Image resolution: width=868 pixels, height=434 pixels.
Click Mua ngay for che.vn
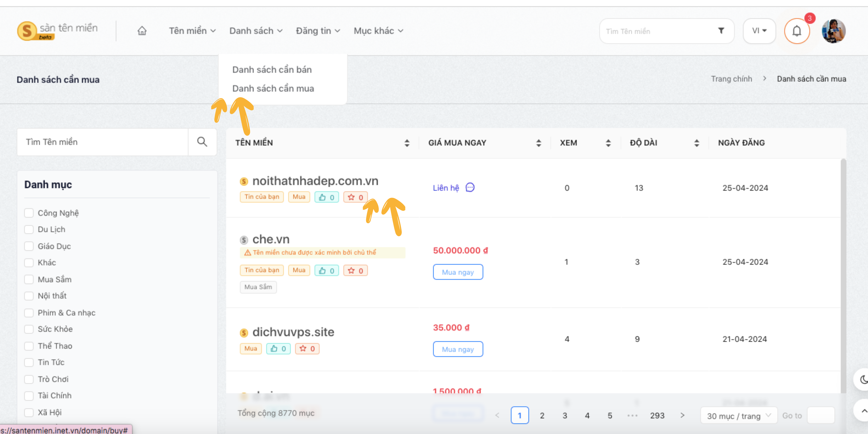[x=458, y=272]
